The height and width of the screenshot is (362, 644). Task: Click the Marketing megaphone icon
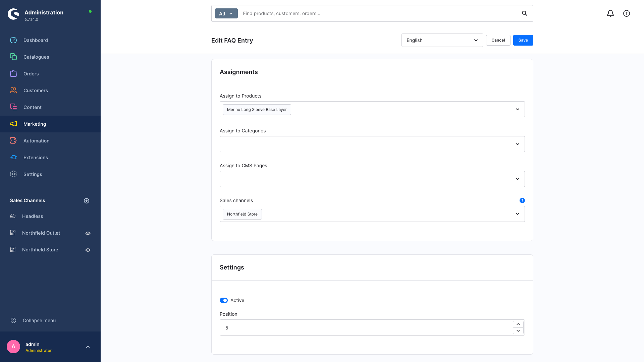[13, 124]
